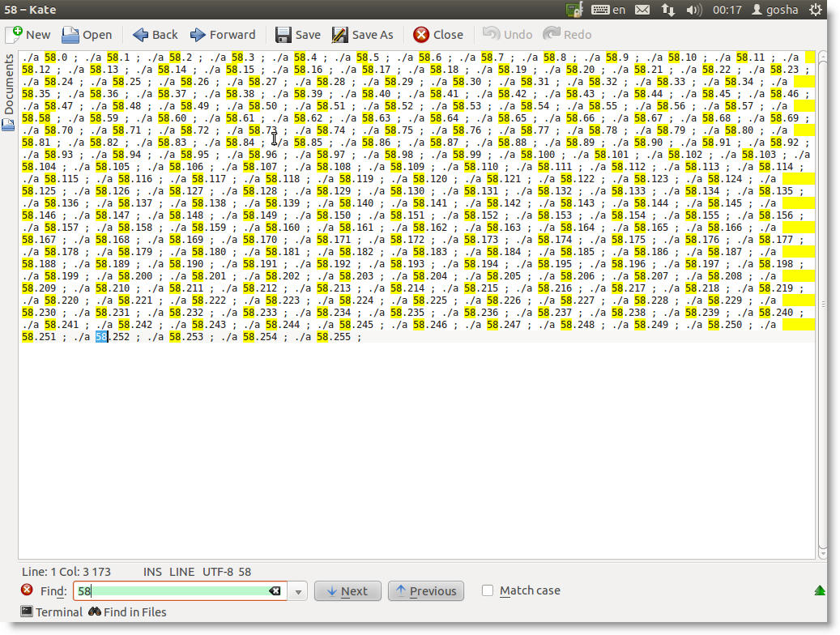This screenshot has width=840, height=635.
Task: Create a new document with New
Action: [x=28, y=35]
